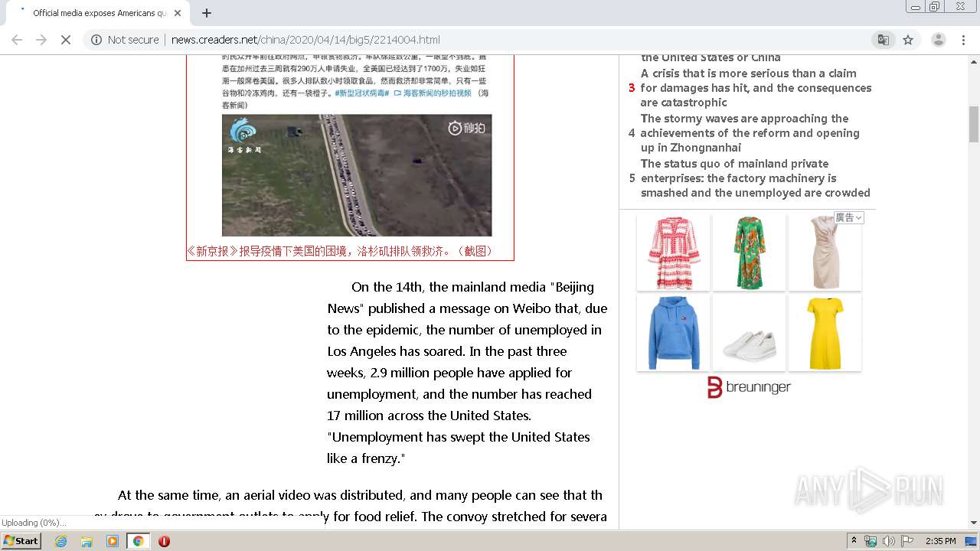Open the 海客新闻的秒拍视频 link

point(433,93)
